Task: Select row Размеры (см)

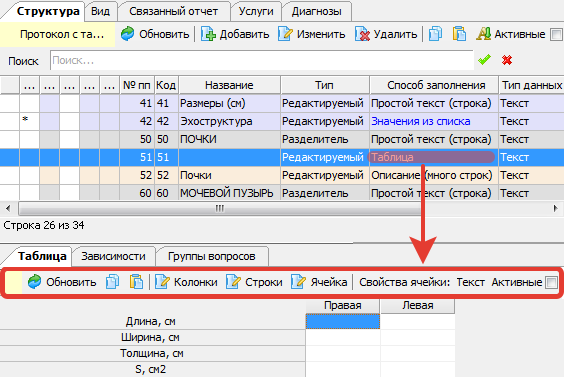Action: 282,103
